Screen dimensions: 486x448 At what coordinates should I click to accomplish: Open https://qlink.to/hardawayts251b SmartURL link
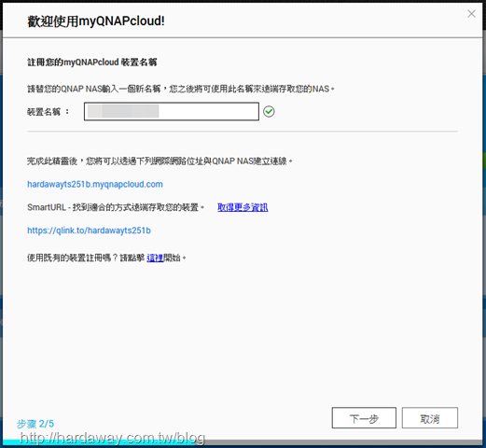(x=89, y=231)
